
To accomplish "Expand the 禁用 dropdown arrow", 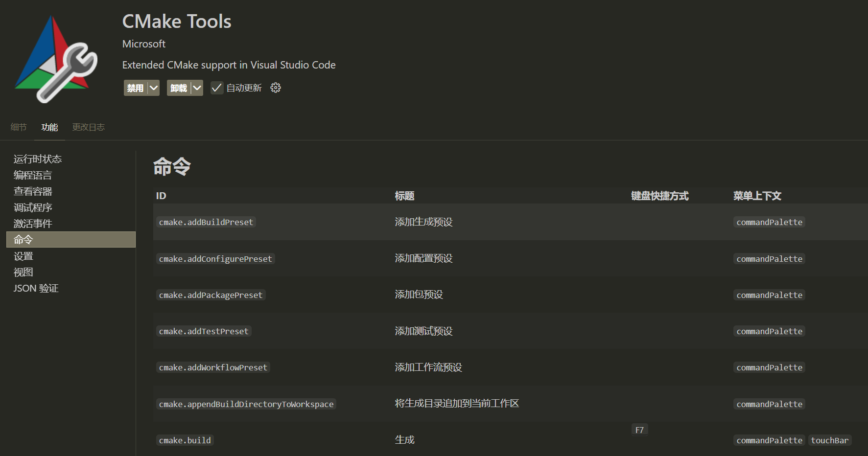I will click(x=154, y=88).
